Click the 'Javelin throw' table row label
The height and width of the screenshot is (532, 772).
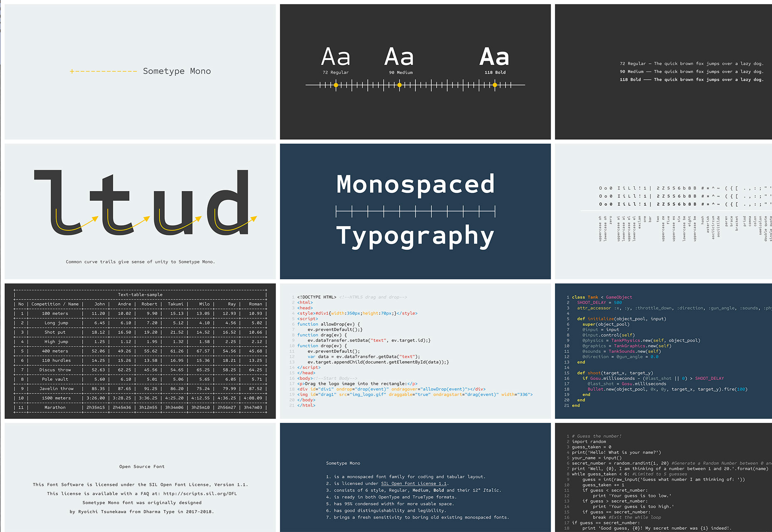tap(57, 389)
